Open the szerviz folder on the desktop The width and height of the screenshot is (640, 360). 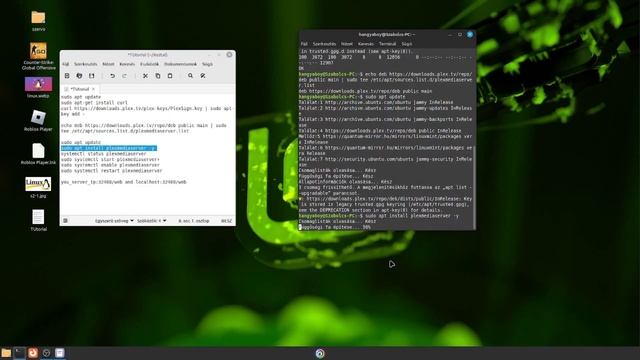(38, 20)
